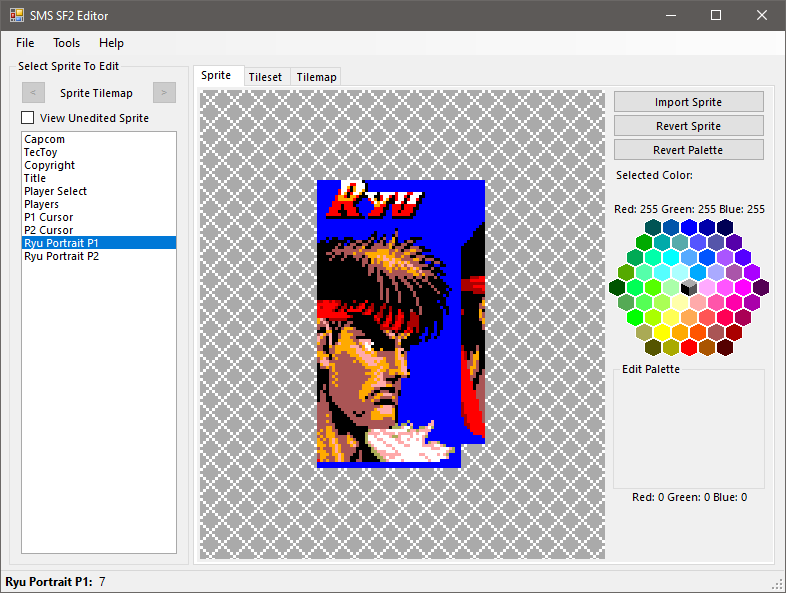The width and height of the screenshot is (786, 593).
Task: Pick the bright red swatch in the palette
Action: (x=689, y=347)
